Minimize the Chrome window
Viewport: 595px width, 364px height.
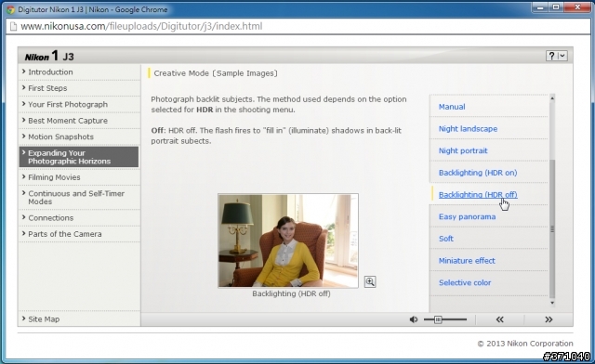pyautogui.click(x=540, y=7)
